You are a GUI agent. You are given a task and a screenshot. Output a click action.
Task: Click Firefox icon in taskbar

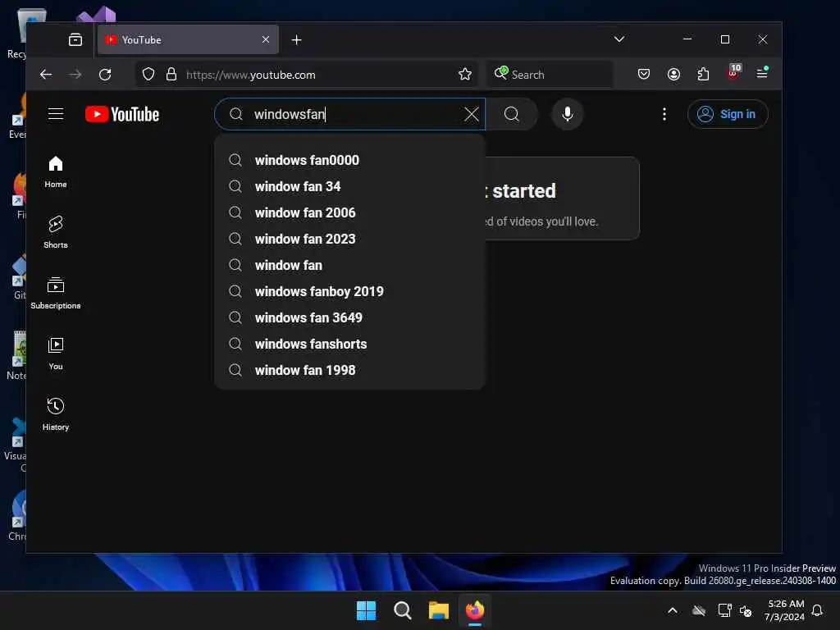point(475,610)
